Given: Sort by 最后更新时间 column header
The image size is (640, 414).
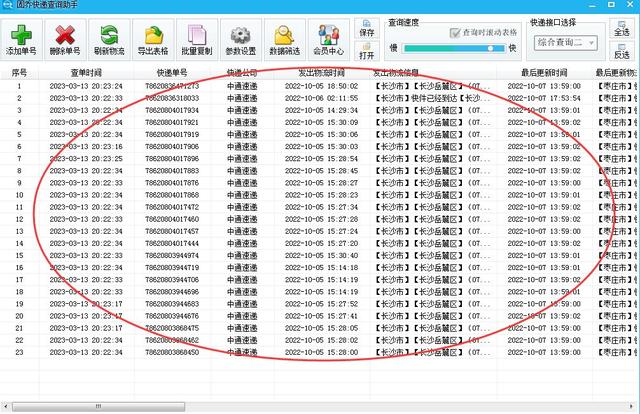Looking at the screenshot, I should click(544, 73).
